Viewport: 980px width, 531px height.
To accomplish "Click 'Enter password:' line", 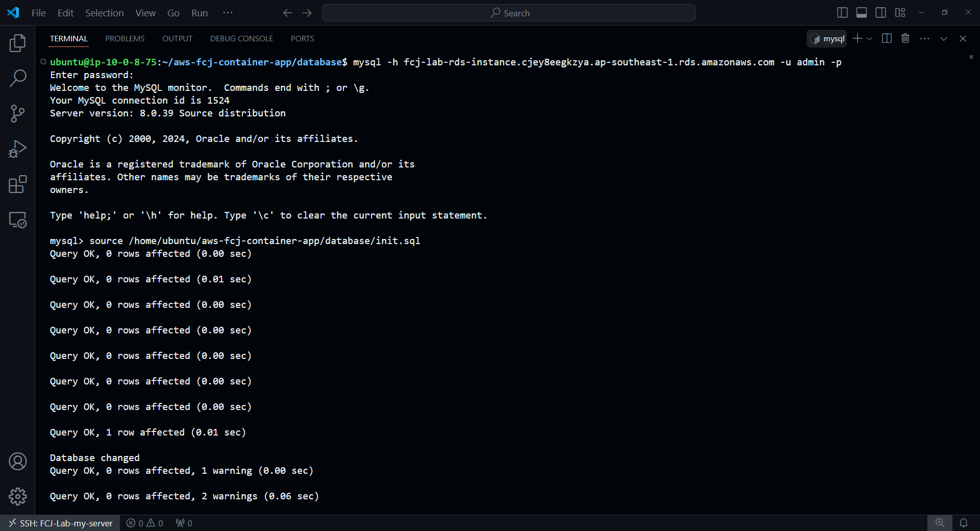I will 91,75.
